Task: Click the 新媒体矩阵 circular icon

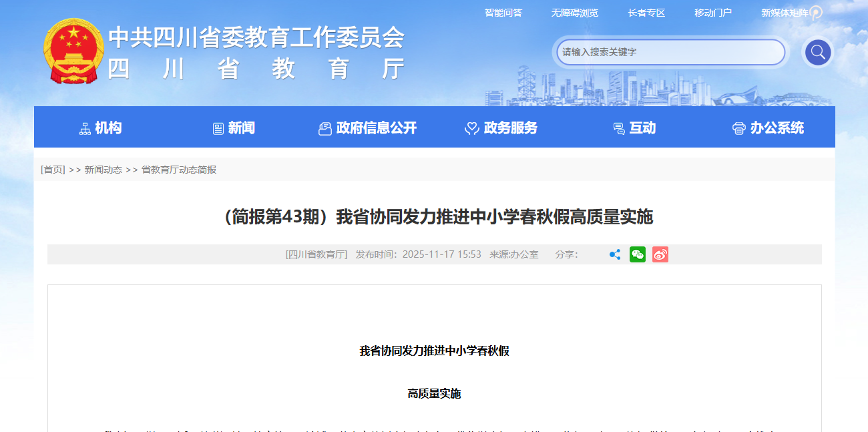Action: pyautogui.click(x=816, y=12)
